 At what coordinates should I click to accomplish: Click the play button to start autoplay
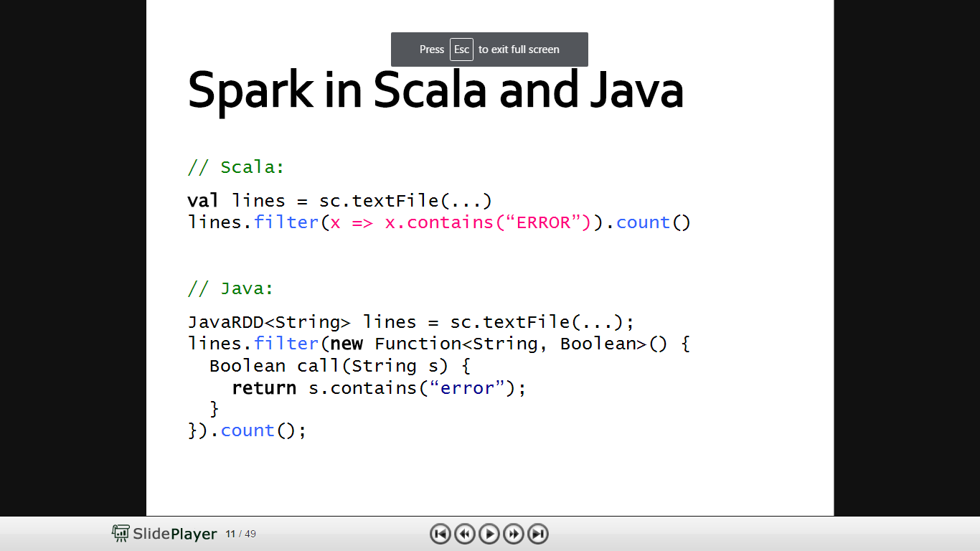pyautogui.click(x=489, y=534)
